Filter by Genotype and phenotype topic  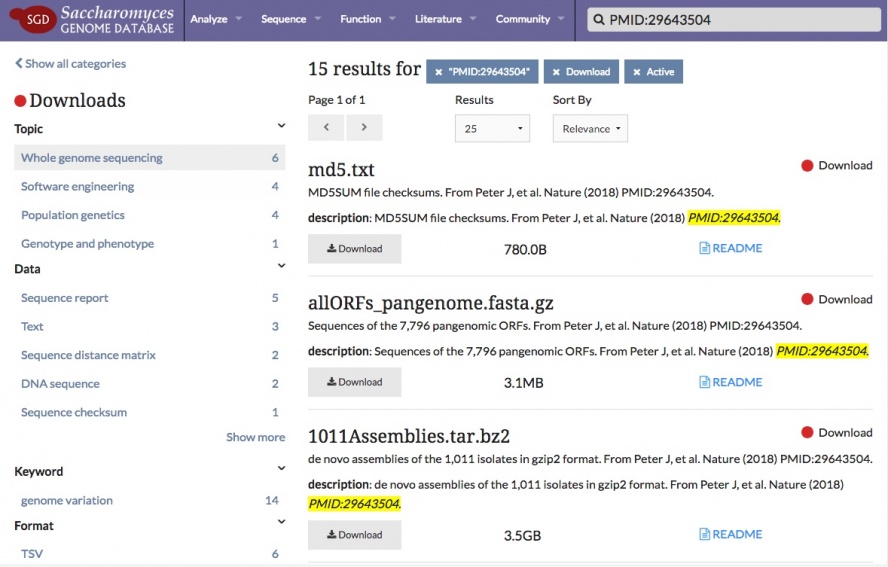[150, 244]
